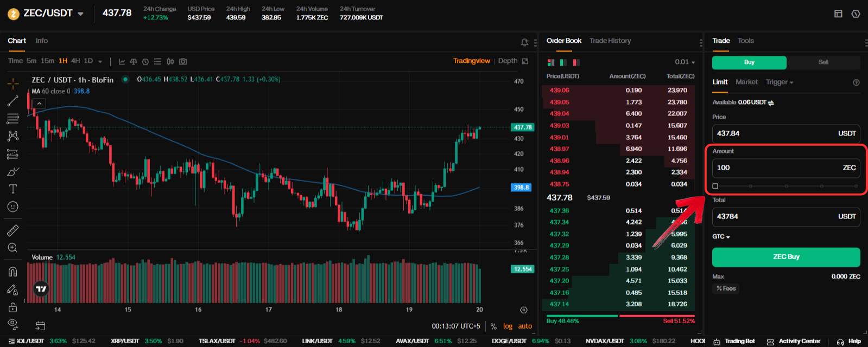Image resolution: width=868 pixels, height=347 pixels.
Task: Show only asks in order book
Action: [x=576, y=62]
